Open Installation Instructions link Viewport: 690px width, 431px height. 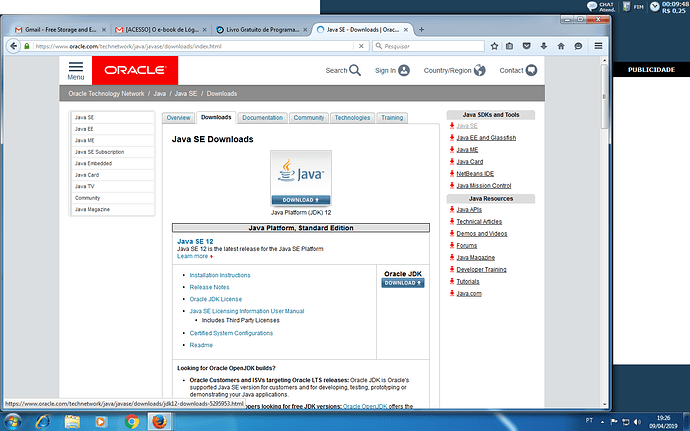coord(220,275)
